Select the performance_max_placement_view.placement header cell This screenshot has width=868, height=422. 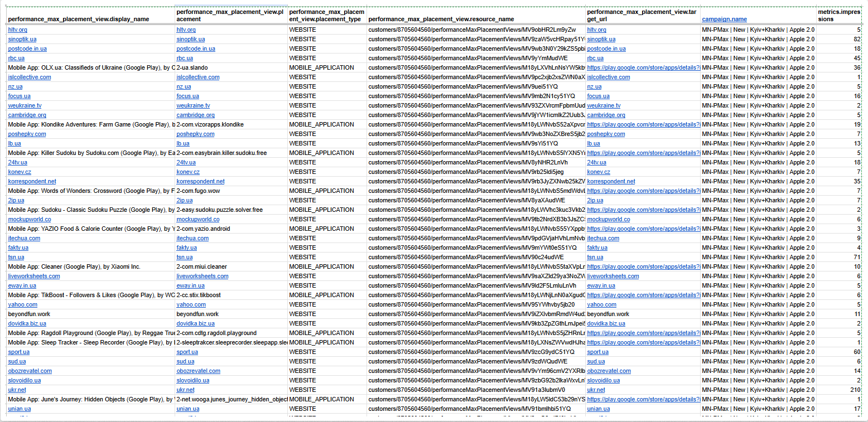click(231, 15)
